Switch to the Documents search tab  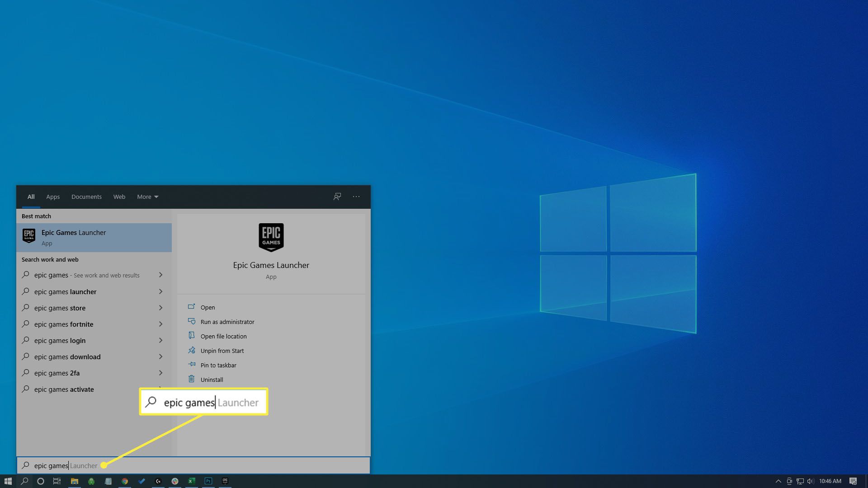click(86, 197)
